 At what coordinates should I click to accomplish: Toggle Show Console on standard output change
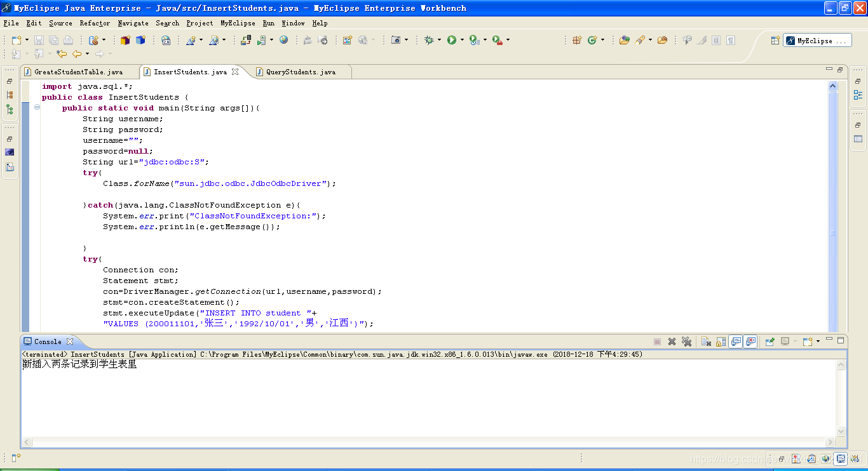coord(736,342)
